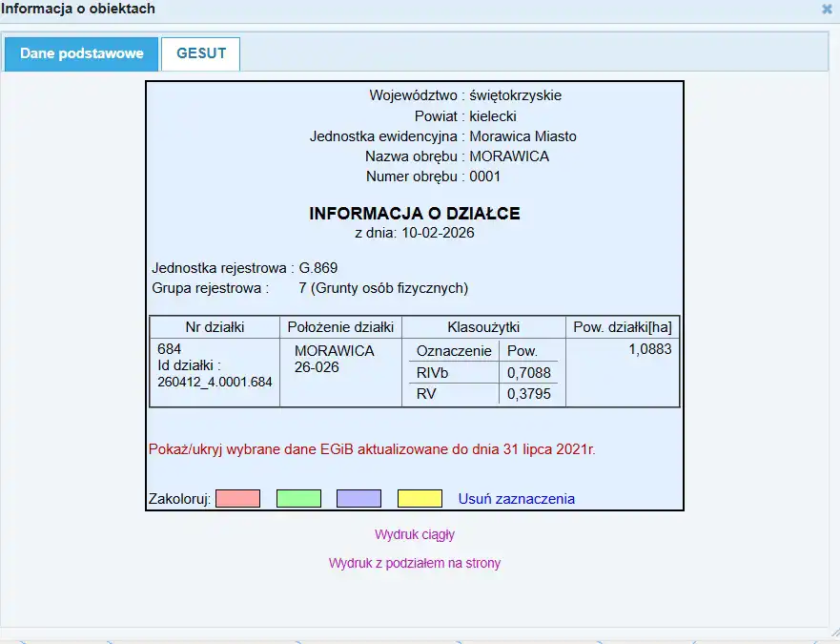Click the Klasoużytki column header
Viewport: 840px width, 644px height.
(x=483, y=326)
